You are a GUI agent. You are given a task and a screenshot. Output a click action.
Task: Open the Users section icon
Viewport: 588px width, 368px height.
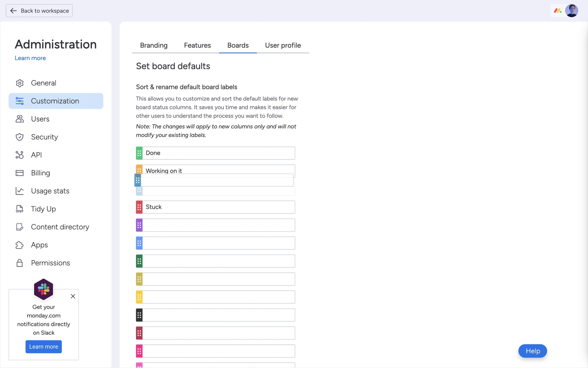coord(20,119)
